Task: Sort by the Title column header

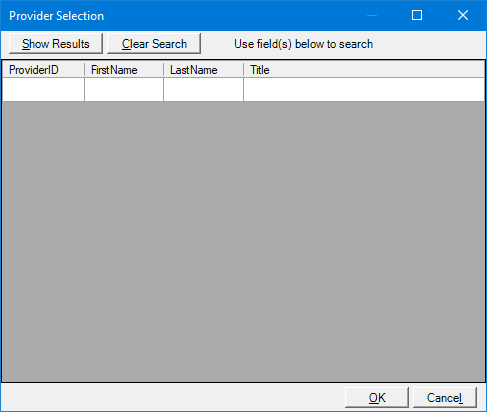Action: pyautogui.click(x=364, y=70)
